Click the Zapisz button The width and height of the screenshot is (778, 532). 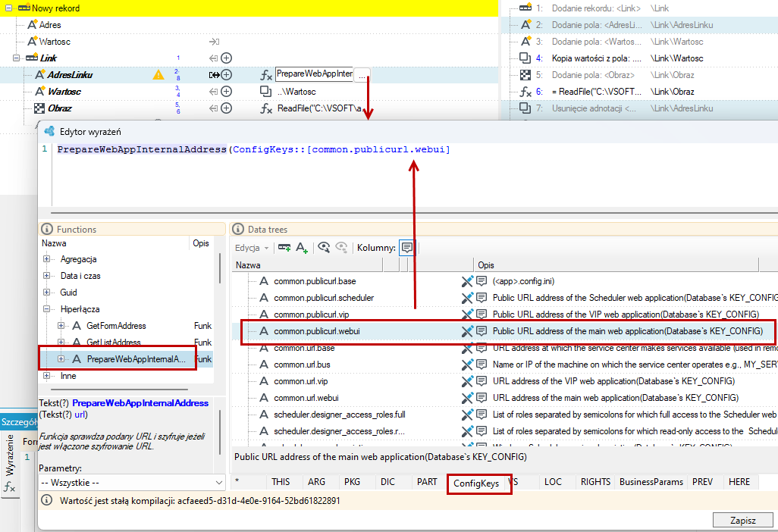point(743,520)
